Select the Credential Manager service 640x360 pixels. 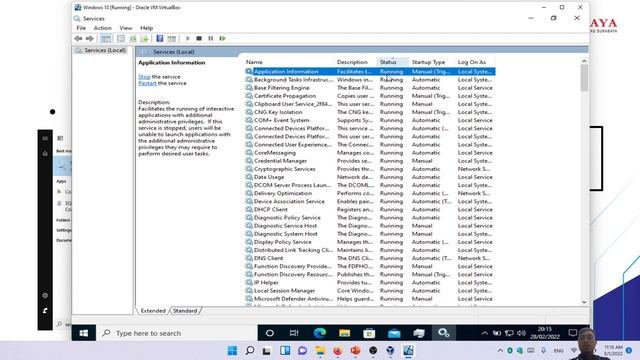coord(370,161)
